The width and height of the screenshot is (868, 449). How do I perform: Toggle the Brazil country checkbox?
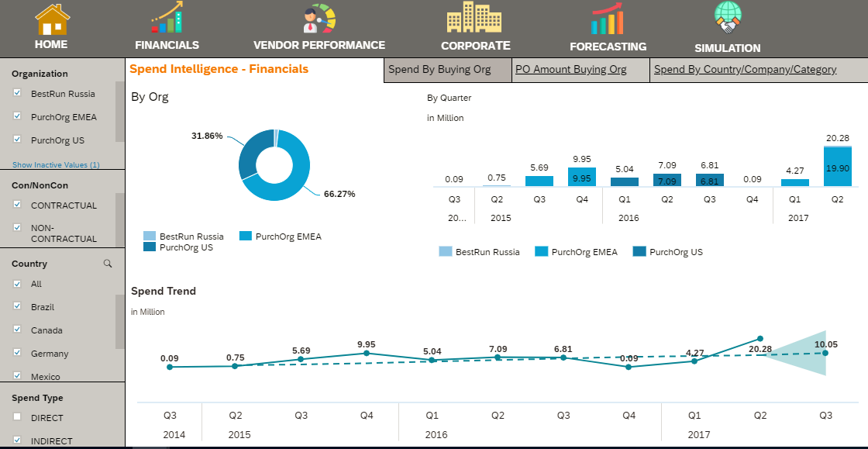tap(17, 306)
